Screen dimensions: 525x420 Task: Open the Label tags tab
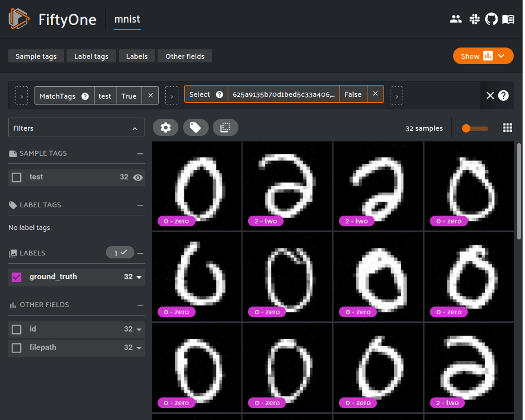click(92, 56)
